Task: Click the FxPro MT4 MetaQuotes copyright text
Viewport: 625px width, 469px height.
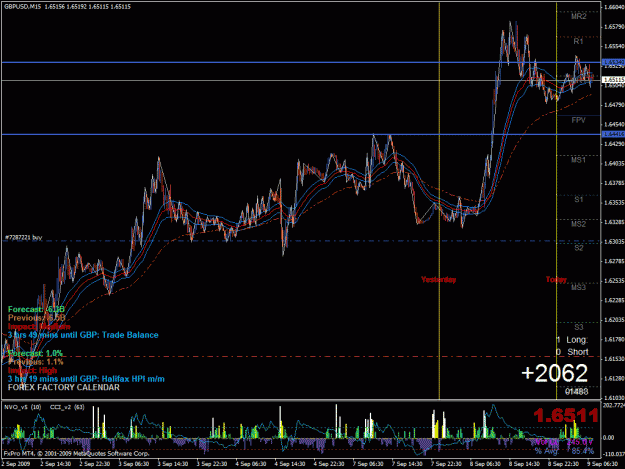Action: tap(77, 453)
